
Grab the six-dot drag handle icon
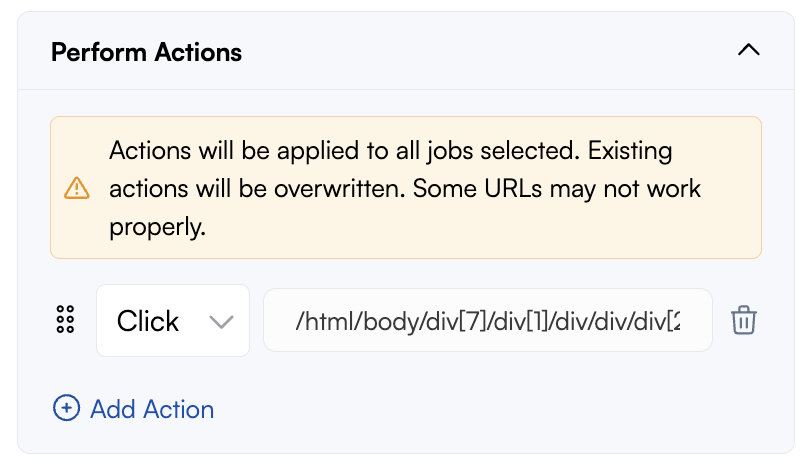[x=65, y=319]
